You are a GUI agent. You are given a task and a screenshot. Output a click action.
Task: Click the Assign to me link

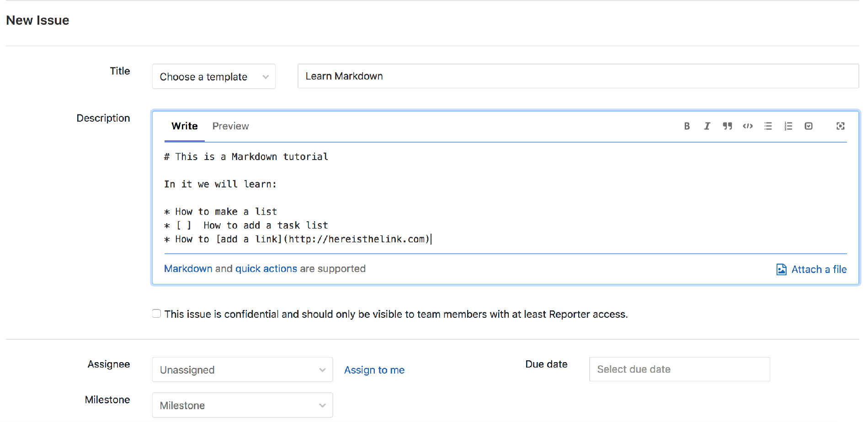[374, 369]
